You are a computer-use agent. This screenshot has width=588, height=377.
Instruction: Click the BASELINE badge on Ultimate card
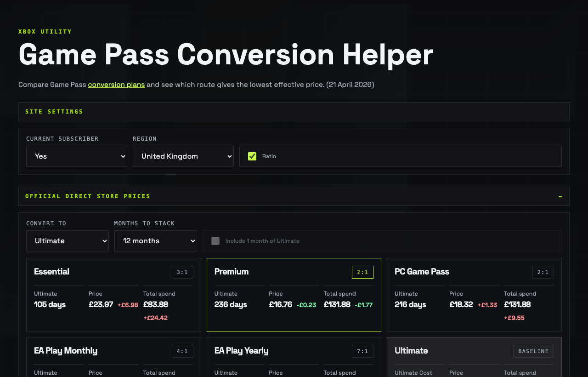click(533, 351)
